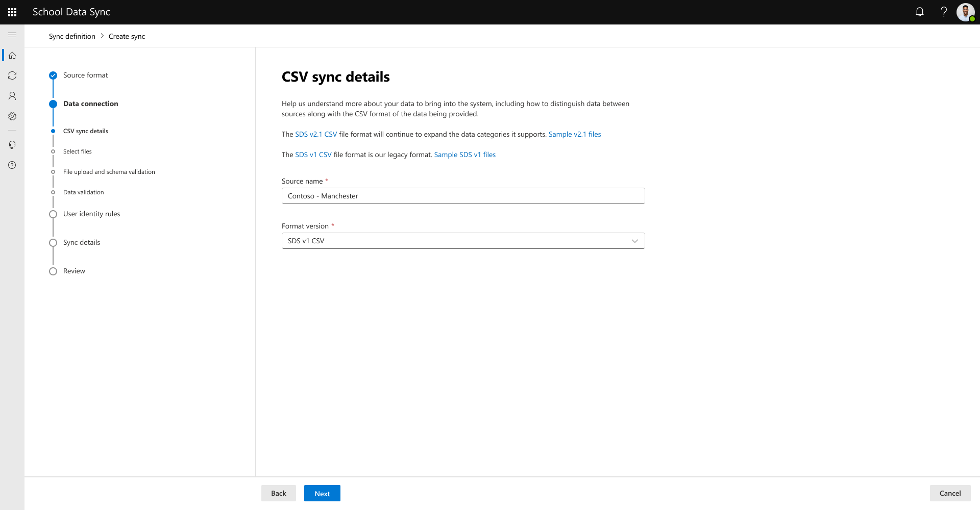Click the Cancel button
The width and height of the screenshot is (980, 510).
950,493
